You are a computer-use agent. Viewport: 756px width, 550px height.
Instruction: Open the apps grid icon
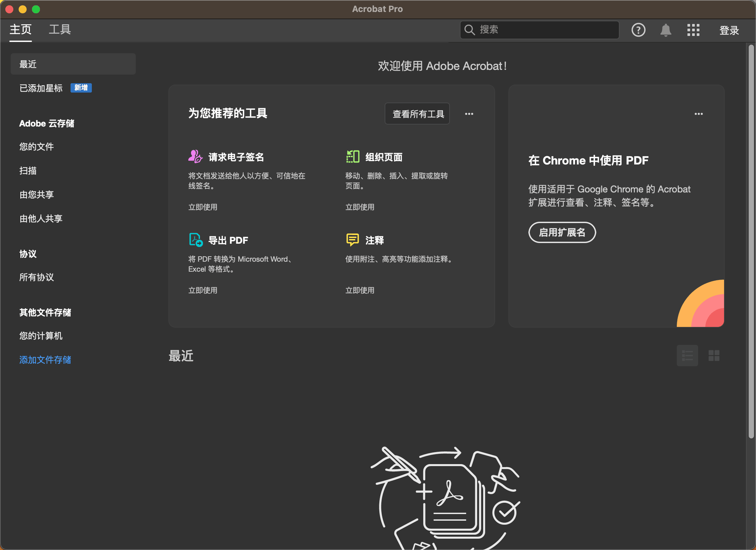[x=693, y=30]
